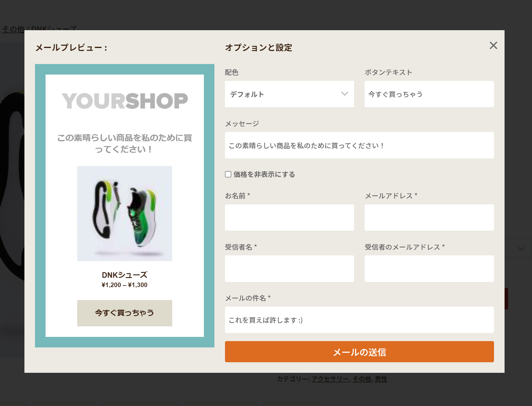Image resolution: width=532 pixels, height=406 pixels.
Task: Focus the メールアドレス input field
Action: [429, 218]
